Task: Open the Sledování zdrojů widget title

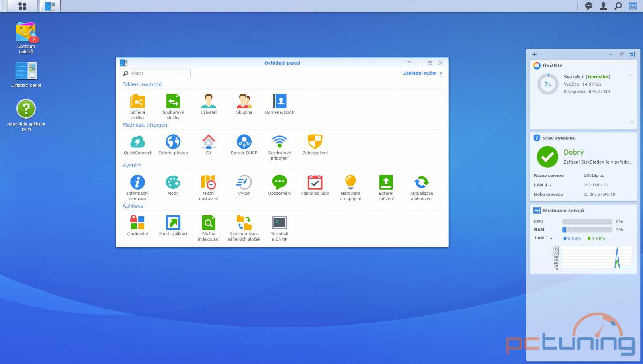Action: [563, 211]
